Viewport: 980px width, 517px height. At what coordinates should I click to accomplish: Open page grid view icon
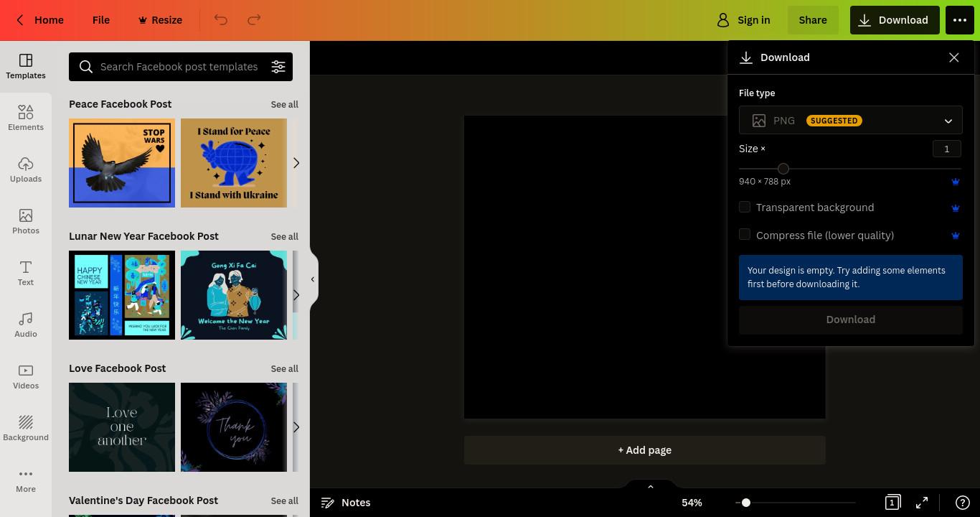pos(892,503)
